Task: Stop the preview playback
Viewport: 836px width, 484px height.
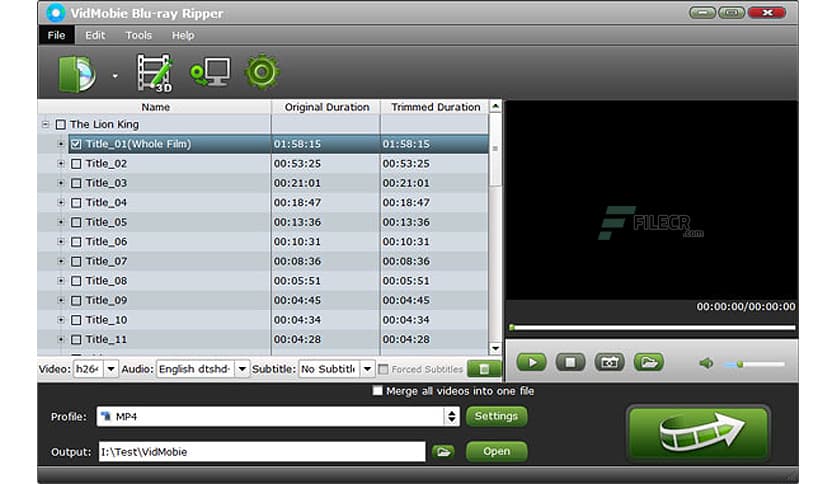Action: click(570, 362)
